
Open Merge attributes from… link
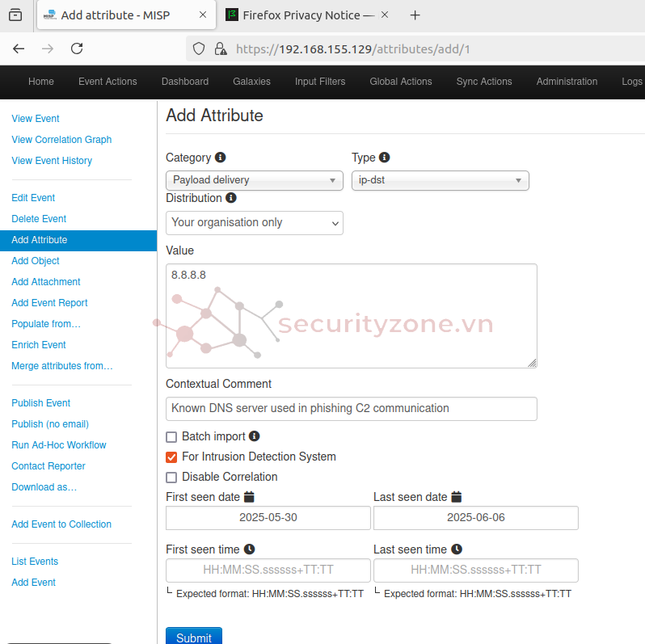[62, 365]
